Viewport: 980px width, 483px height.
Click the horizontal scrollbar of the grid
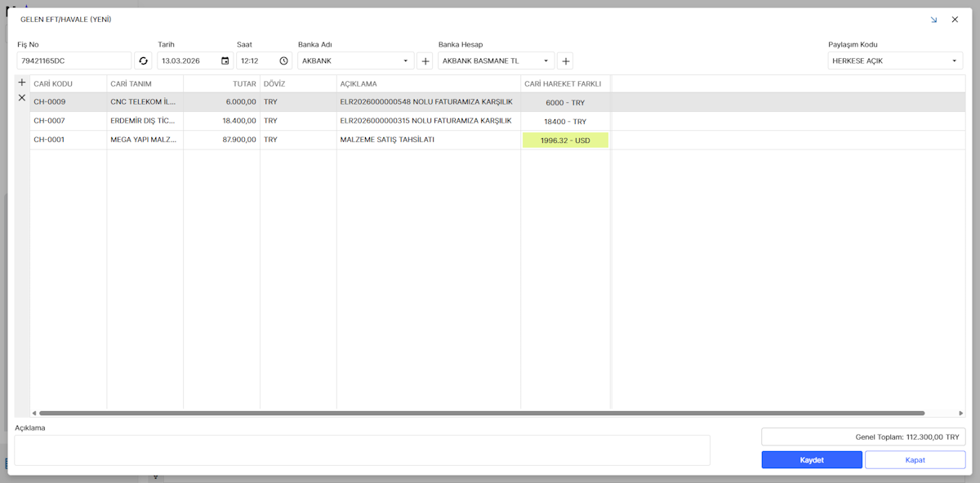point(482,414)
